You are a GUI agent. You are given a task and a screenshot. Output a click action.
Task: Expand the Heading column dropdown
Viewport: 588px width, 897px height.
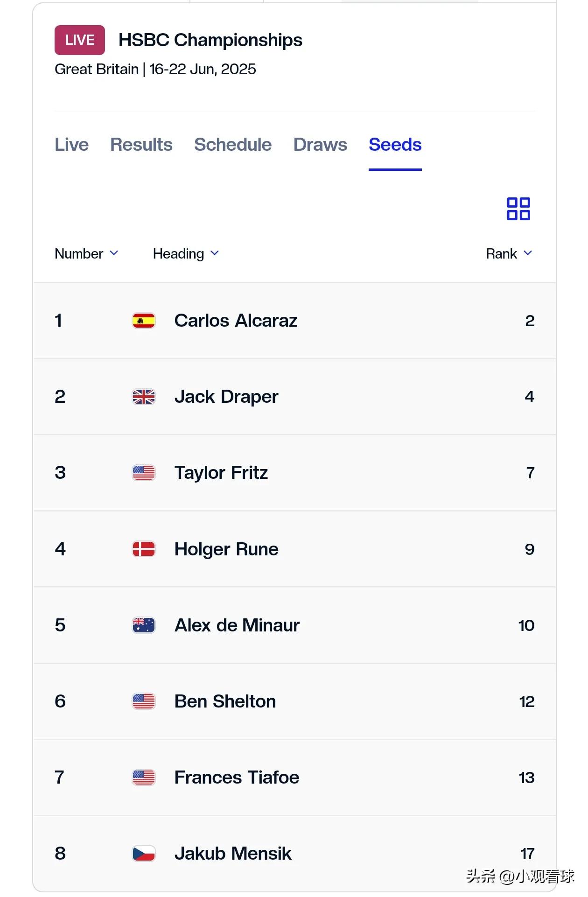[x=186, y=254]
